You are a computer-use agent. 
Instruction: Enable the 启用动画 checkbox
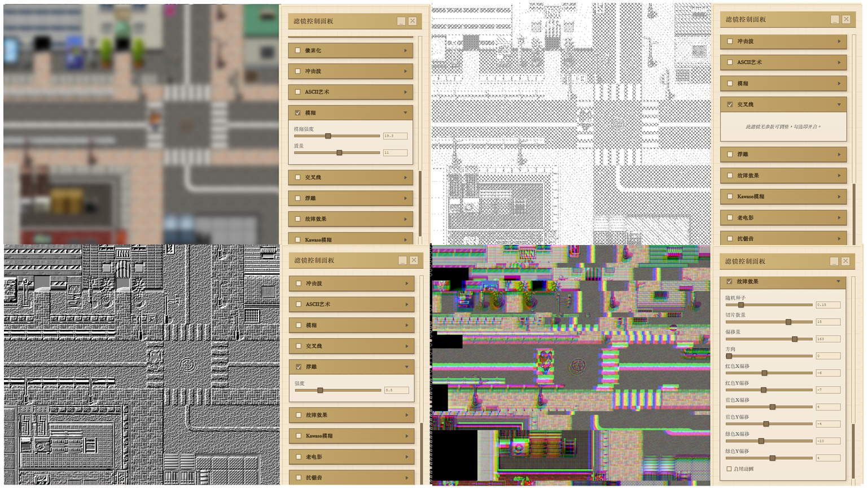[x=729, y=469]
